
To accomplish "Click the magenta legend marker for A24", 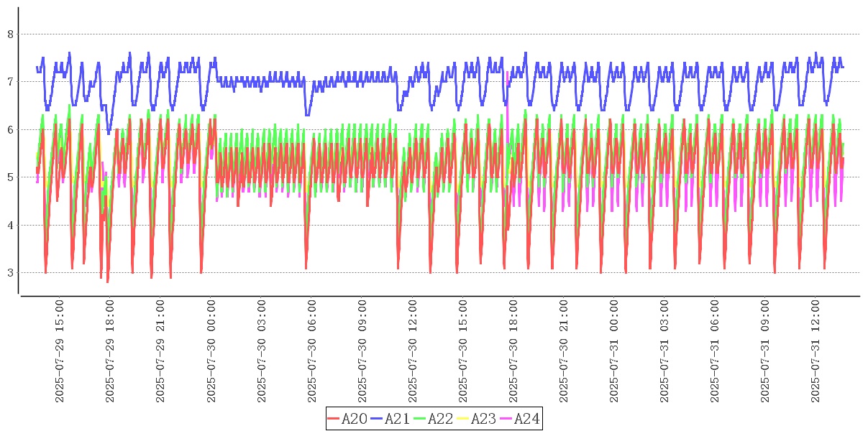I will coord(506,419).
